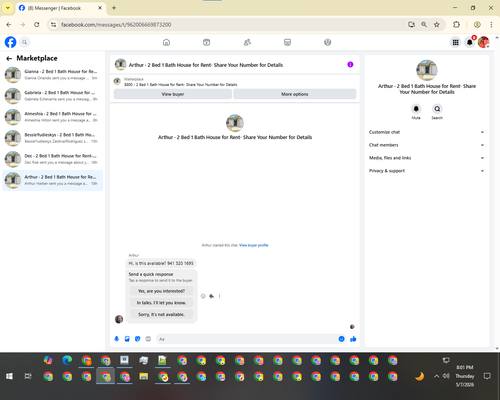Show hidden system tray icons chevron
This screenshot has width=500, height=400.
tap(436, 376)
